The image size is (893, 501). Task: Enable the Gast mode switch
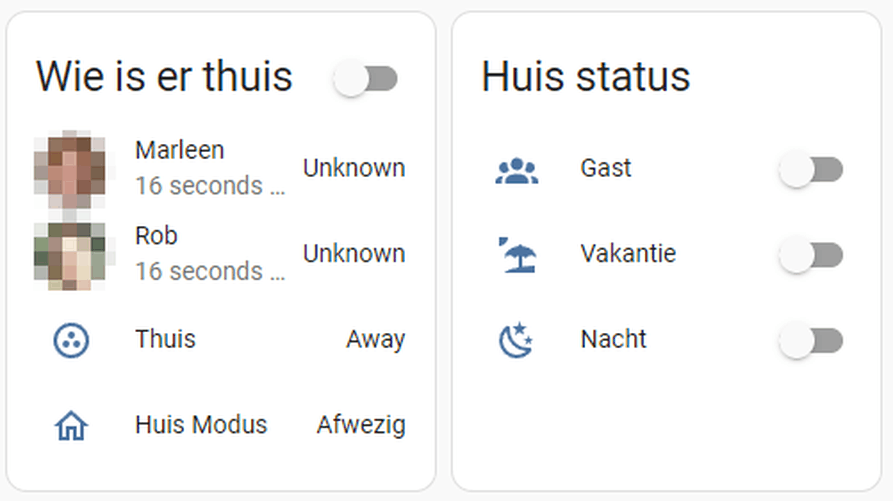pos(811,170)
